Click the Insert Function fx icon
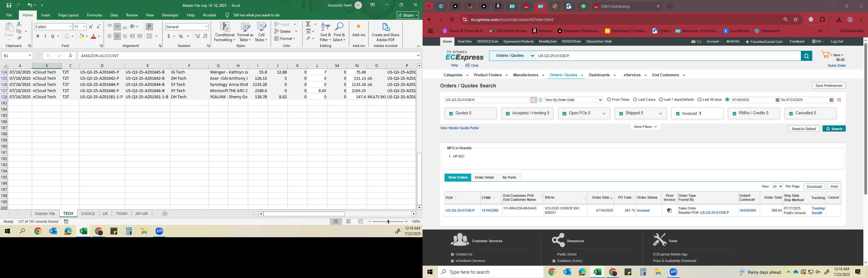This screenshot has width=868, height=278. click(x=71, y=56)
